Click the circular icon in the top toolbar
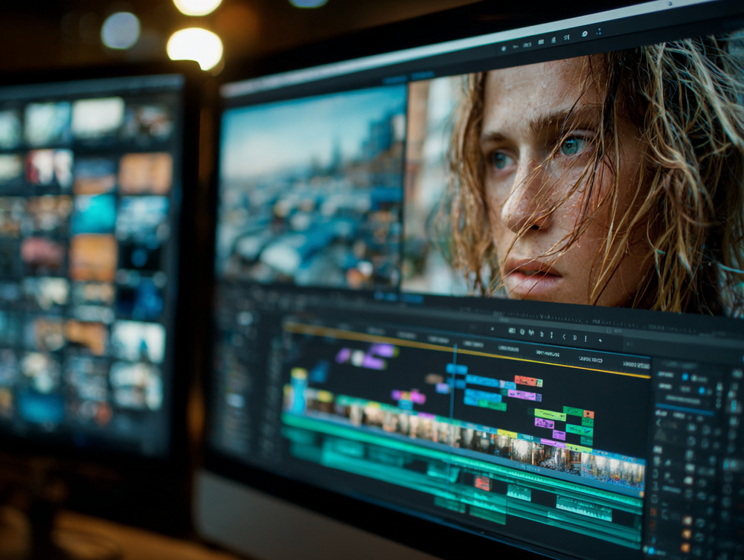Viewport: 744px width, 560px height. 583,33
